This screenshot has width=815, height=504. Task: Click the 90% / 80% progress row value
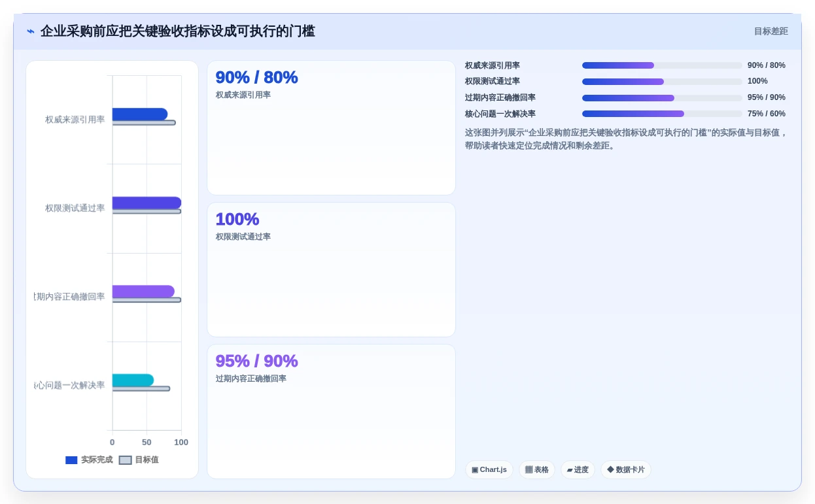pyautogui.click(x=767, y=65)
